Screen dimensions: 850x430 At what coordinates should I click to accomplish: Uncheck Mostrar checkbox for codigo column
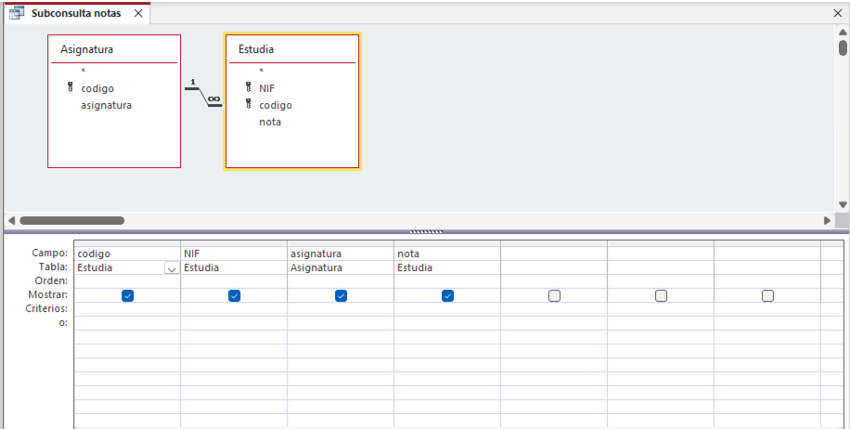127,296
